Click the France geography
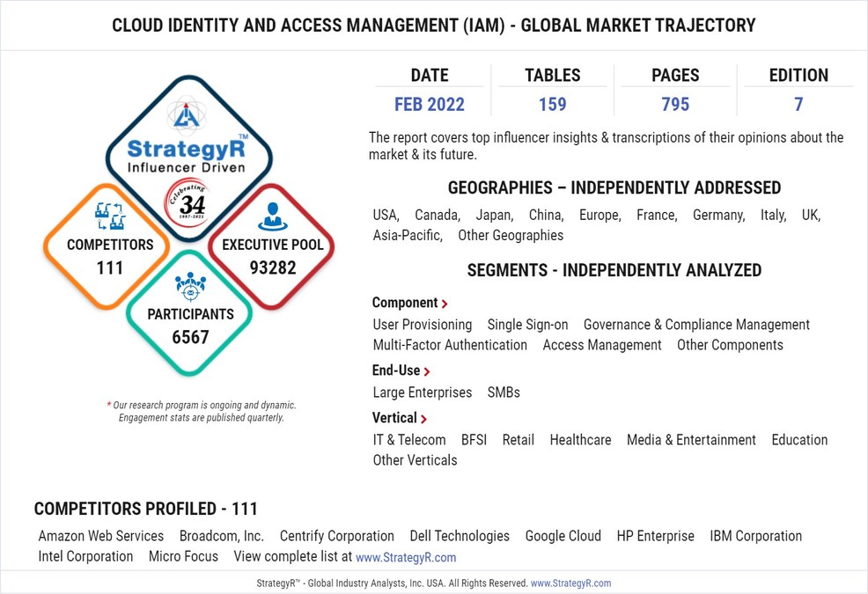The image size is (868, 594). [x=657, y=215]
